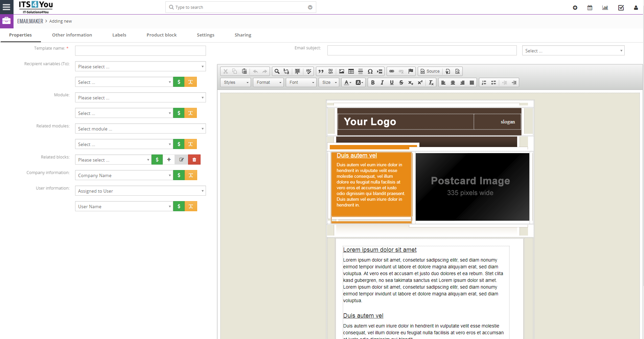Open the Styles dropdown
Screen dimensions: 644x339
(x=236, y=82)
